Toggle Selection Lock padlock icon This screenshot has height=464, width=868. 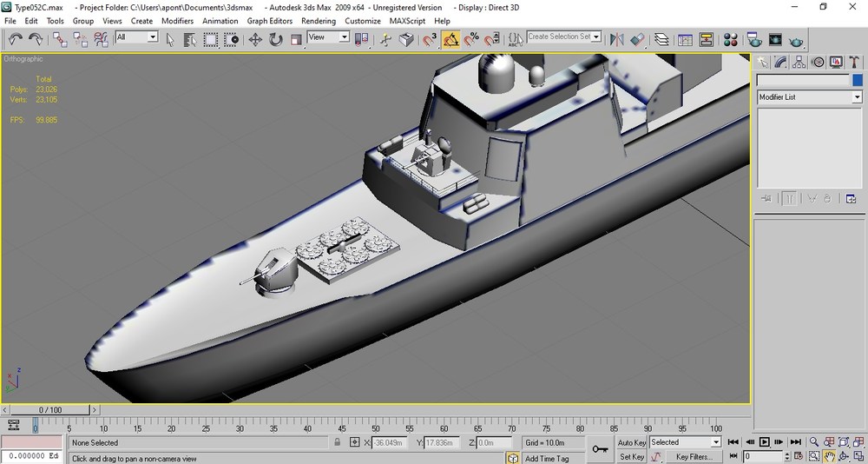click(337, 442)
